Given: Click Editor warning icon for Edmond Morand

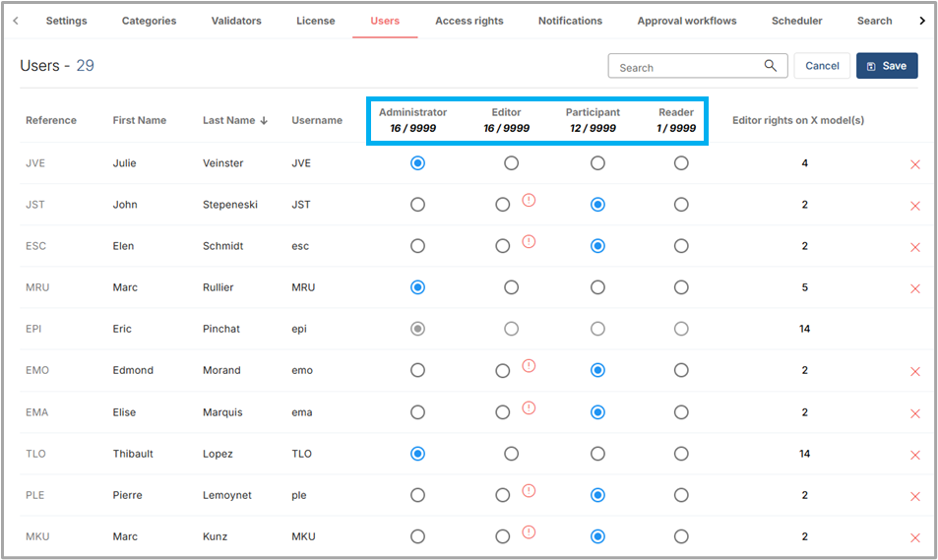Looking at the screenshot, I should click(x=529, y=366).
